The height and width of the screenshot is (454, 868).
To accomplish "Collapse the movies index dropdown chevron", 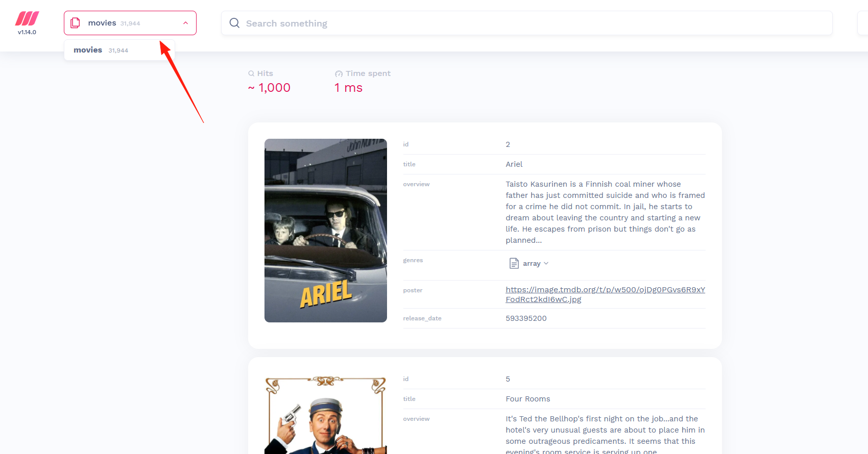I will click(x=185, y=23).
